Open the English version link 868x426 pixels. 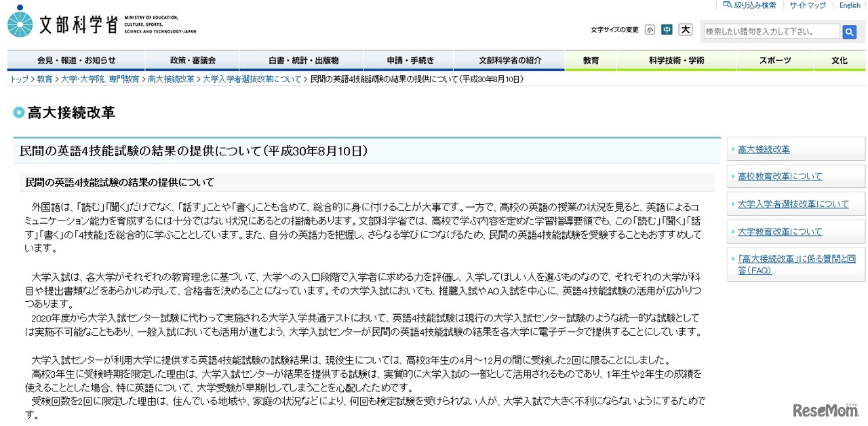[x=849, y=5]
